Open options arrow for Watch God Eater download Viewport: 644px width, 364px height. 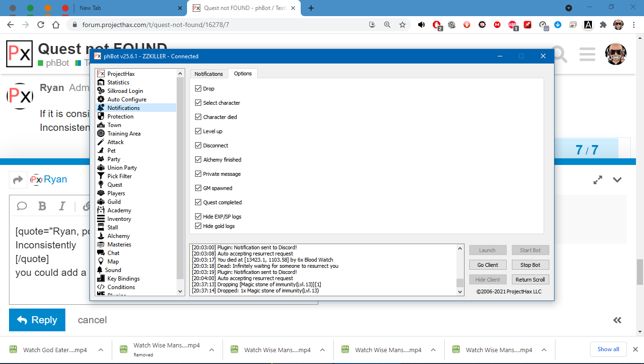(x=101, y=350)
